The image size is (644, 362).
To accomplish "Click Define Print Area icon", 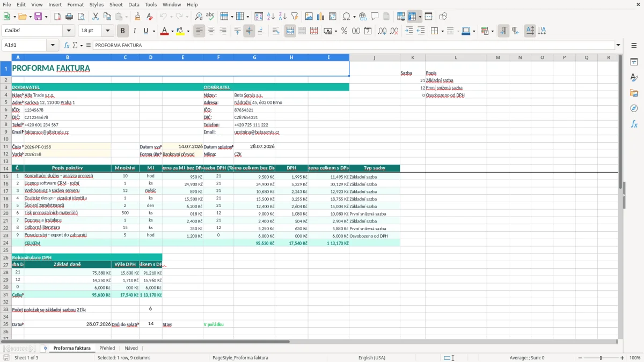I will tap(401, 17).
